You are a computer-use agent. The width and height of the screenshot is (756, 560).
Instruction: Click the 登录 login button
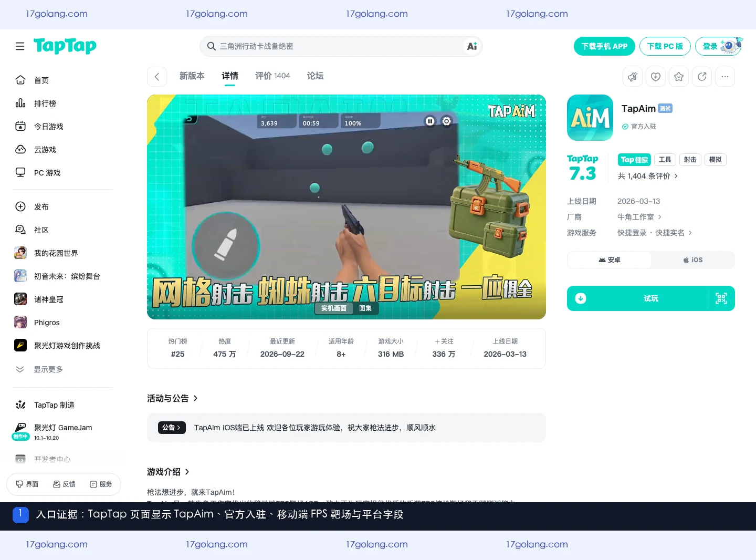point(719,46)
